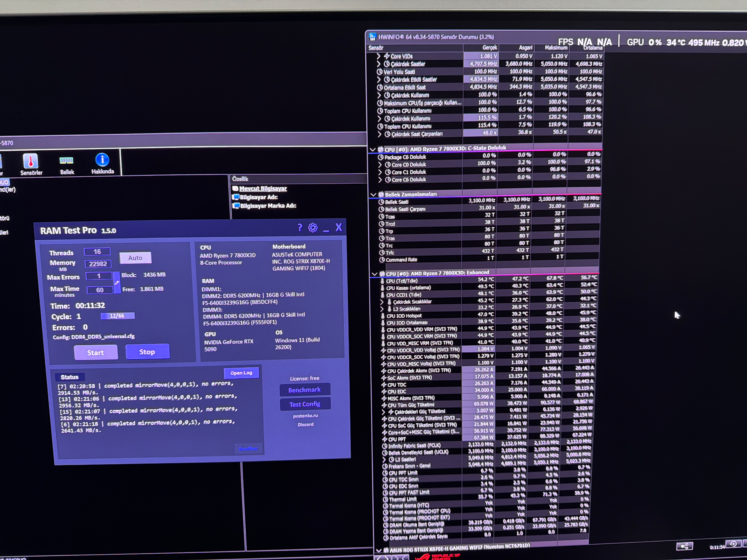
Task: Click the clock icon on the Command Rate row
Action: pyautogui.click(x=382, y=260)
